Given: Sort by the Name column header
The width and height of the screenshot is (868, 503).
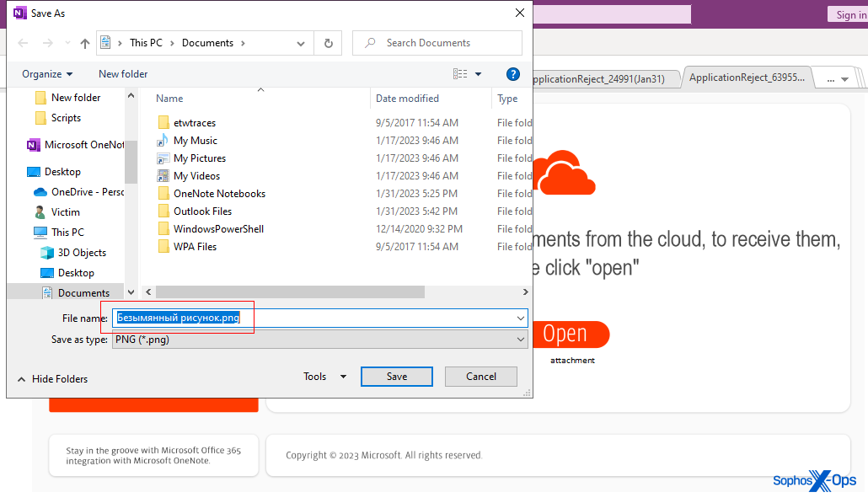Looking at the screenshot, I should (169, 98).
